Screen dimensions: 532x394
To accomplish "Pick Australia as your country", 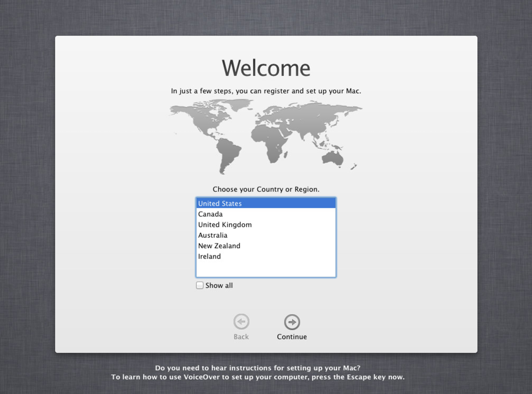I will click(x=266, y=235).
